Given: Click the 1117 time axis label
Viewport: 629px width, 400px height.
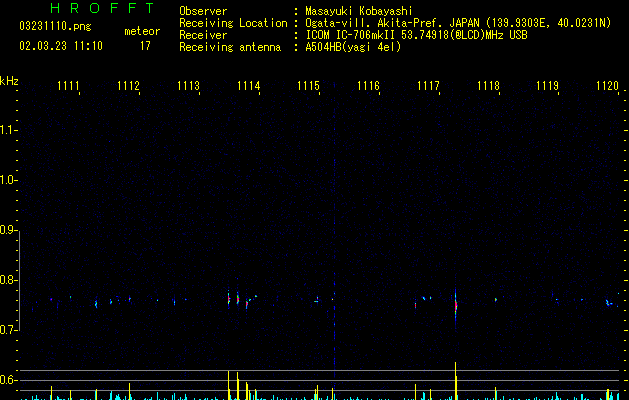Looking at the screenshot, I should (428, 86).
